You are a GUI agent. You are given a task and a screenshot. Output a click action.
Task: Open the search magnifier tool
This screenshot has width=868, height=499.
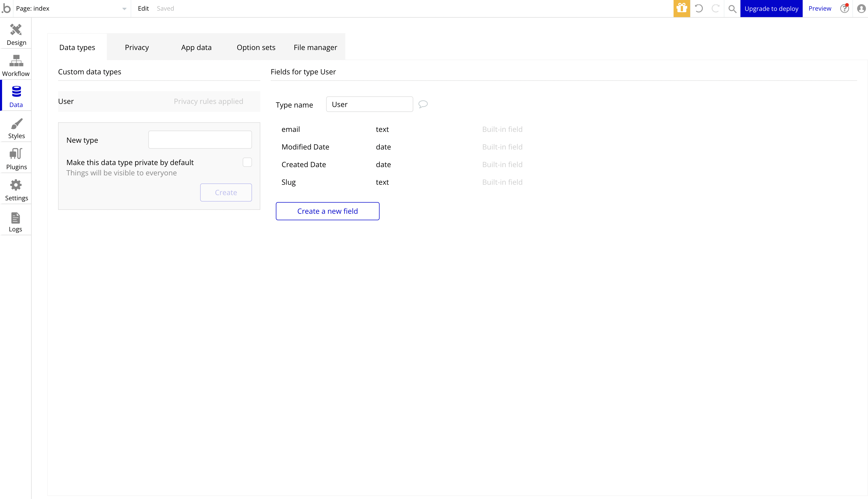[x=732, y=9]
